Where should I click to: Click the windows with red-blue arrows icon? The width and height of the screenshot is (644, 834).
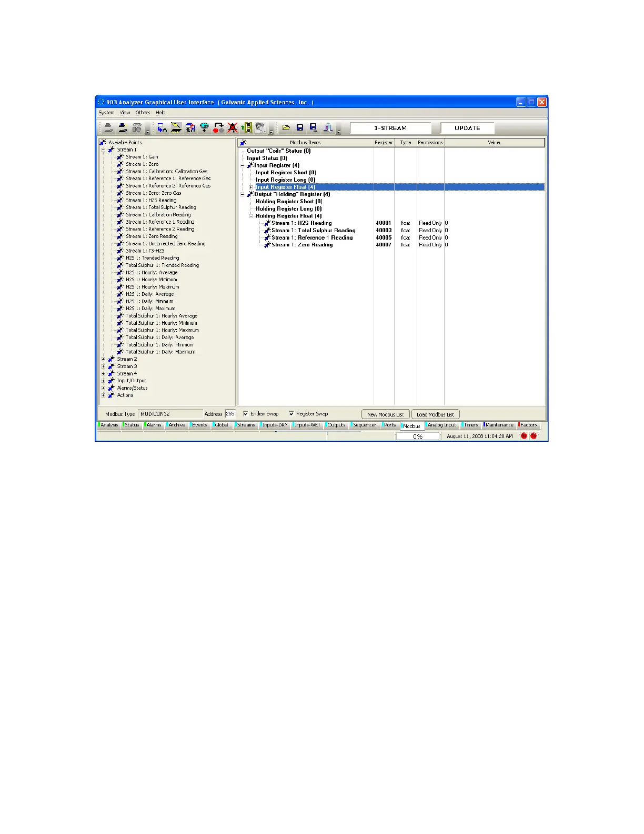(x=190, y=127)
